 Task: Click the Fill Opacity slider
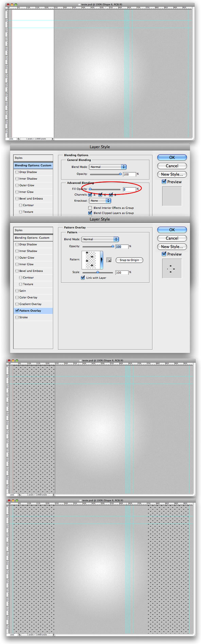tap(105, 189)
